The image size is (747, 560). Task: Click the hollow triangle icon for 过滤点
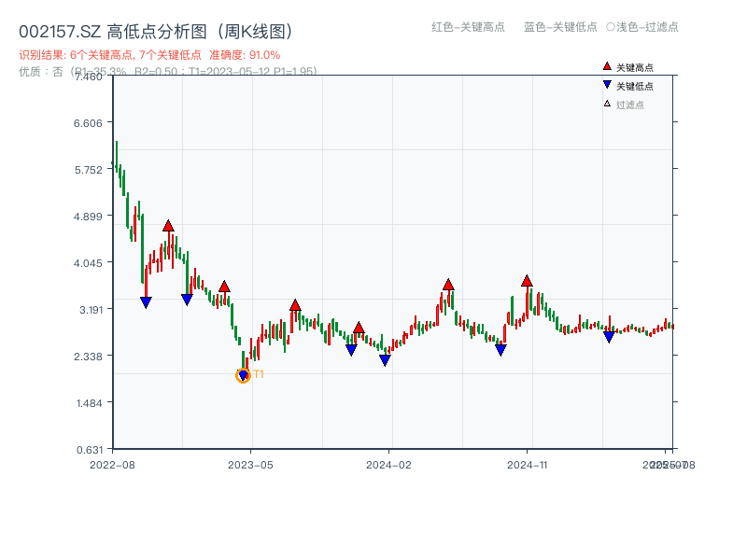tap(607, 104)
